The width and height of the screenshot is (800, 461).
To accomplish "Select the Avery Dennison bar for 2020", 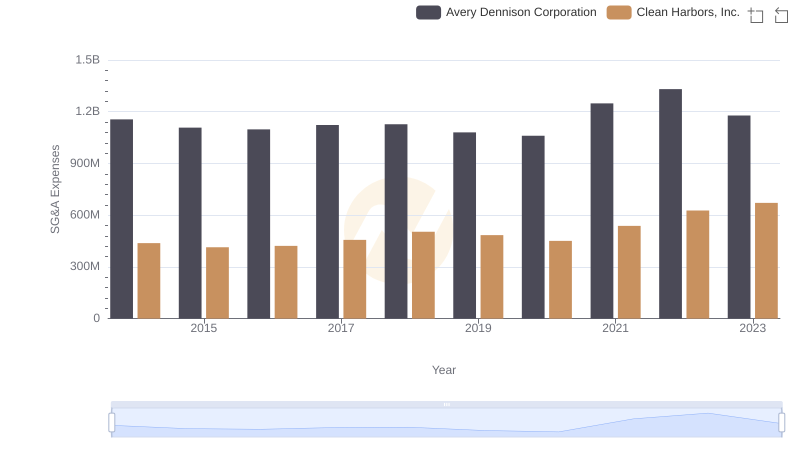I will click(x=533, y=227).
